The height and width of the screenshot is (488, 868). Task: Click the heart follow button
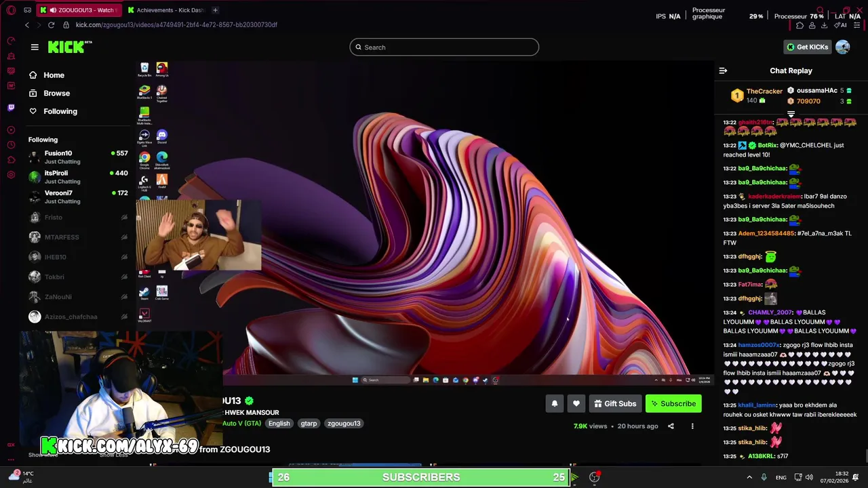click(x=576, y=403)
